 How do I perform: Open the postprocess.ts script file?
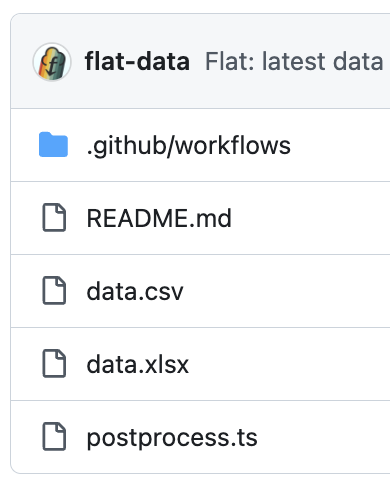(x=172, y=438)
